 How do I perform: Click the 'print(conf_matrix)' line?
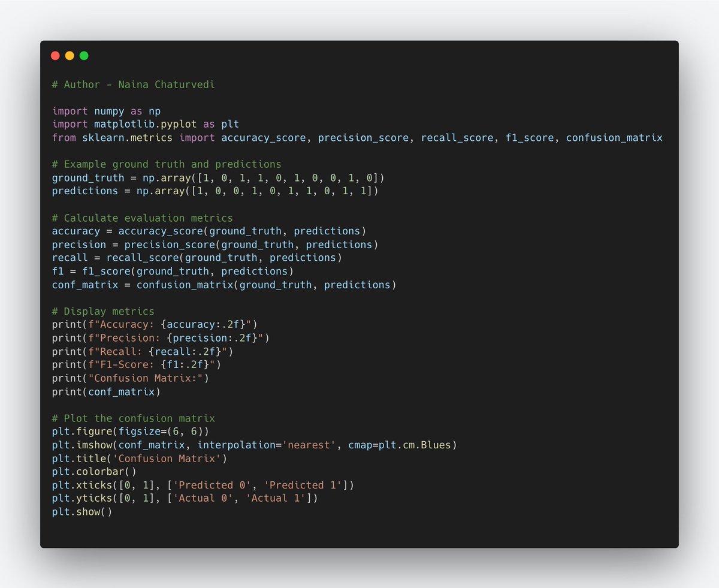106,391
